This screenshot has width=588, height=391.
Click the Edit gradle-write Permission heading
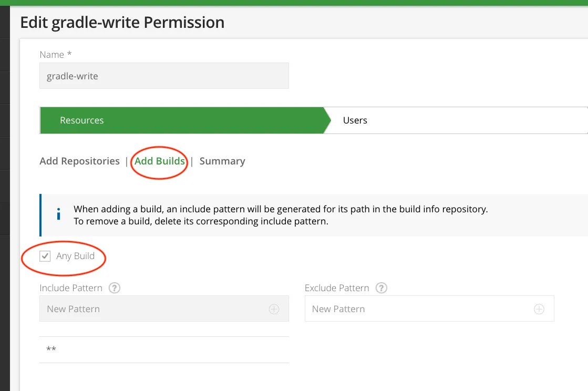tap(122, 23)
